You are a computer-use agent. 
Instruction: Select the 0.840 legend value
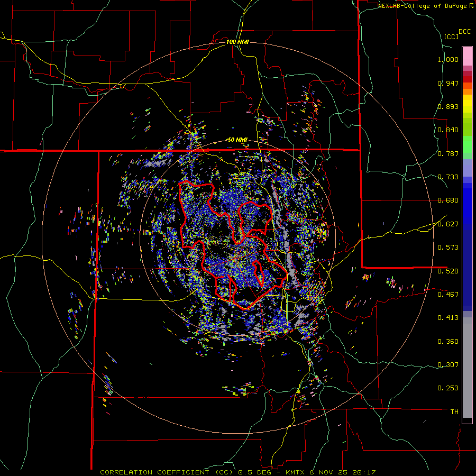click(448, 130)
